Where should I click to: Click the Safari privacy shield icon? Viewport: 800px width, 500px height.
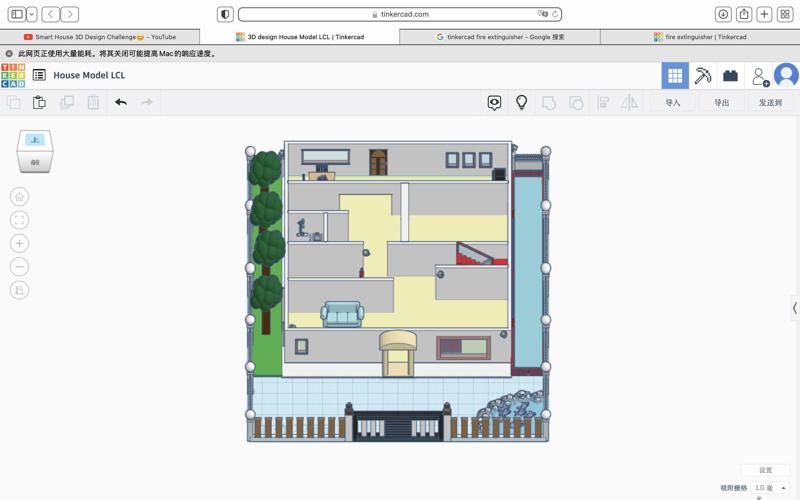coord(225,14)
